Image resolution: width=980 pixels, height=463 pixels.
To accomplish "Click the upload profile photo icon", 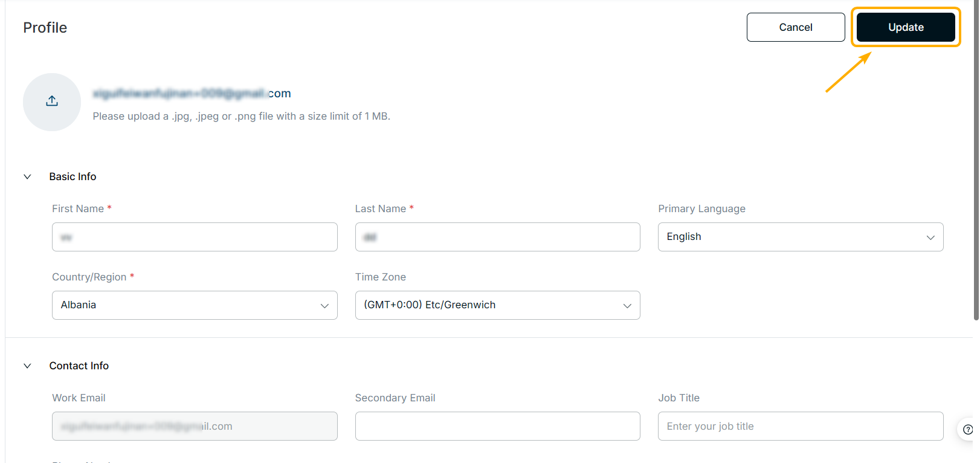I will 52,102.
